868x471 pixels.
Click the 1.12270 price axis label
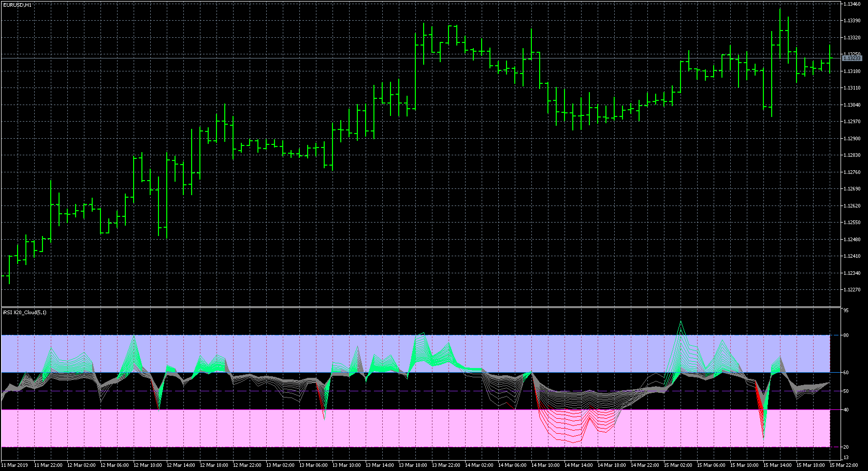tap(852, 290)
